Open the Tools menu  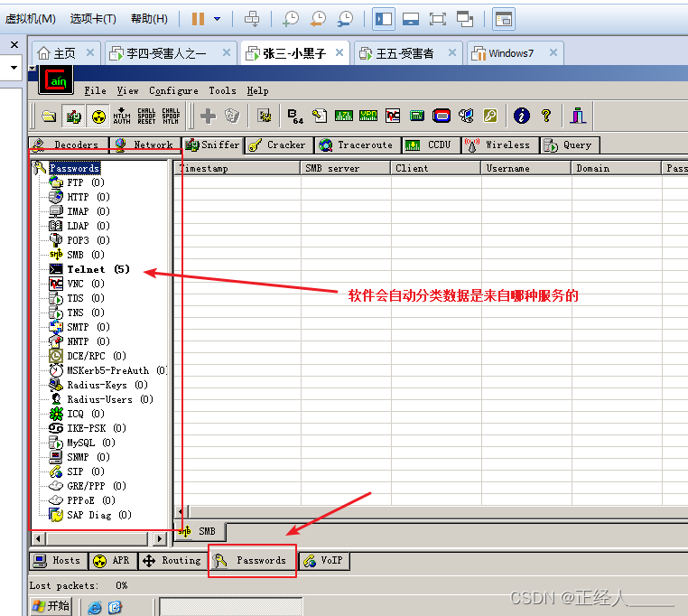click(222, 91)
